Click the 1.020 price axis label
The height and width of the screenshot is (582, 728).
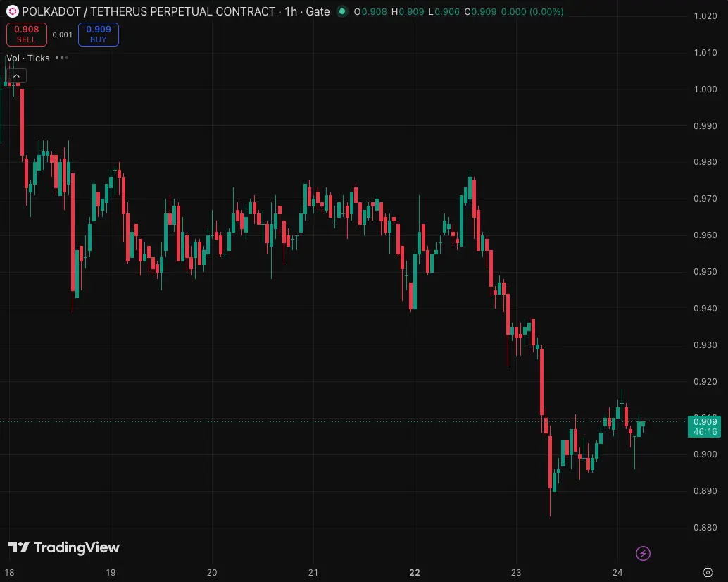coord(705,16)
